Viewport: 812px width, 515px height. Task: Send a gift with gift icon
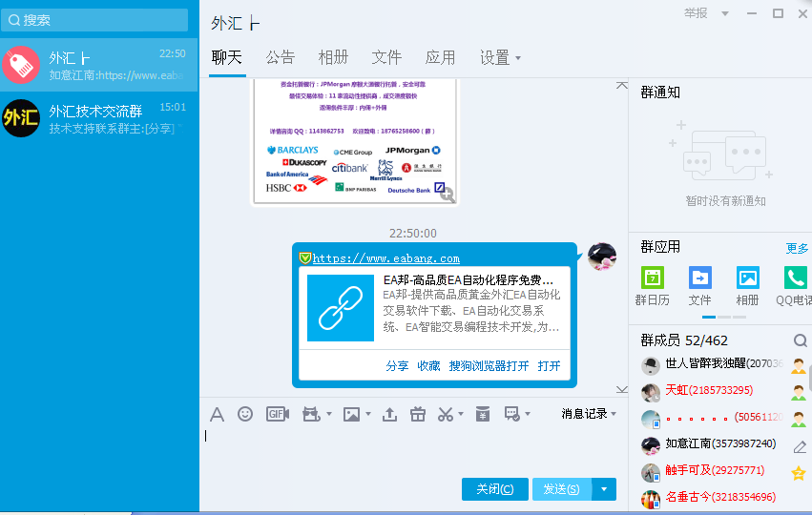(x=417, y=414)
